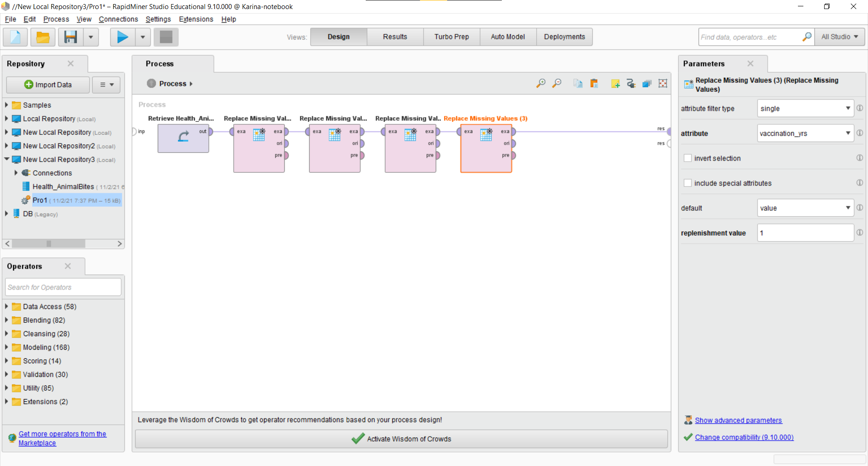The height and width of the screenshot is (466, 868).
Task: Click the paste clipboard icon in the process toolbar
Action: 594,83
